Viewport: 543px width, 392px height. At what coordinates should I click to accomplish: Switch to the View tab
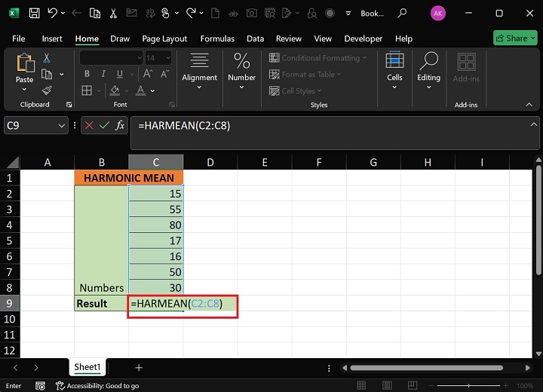[323, 38]
